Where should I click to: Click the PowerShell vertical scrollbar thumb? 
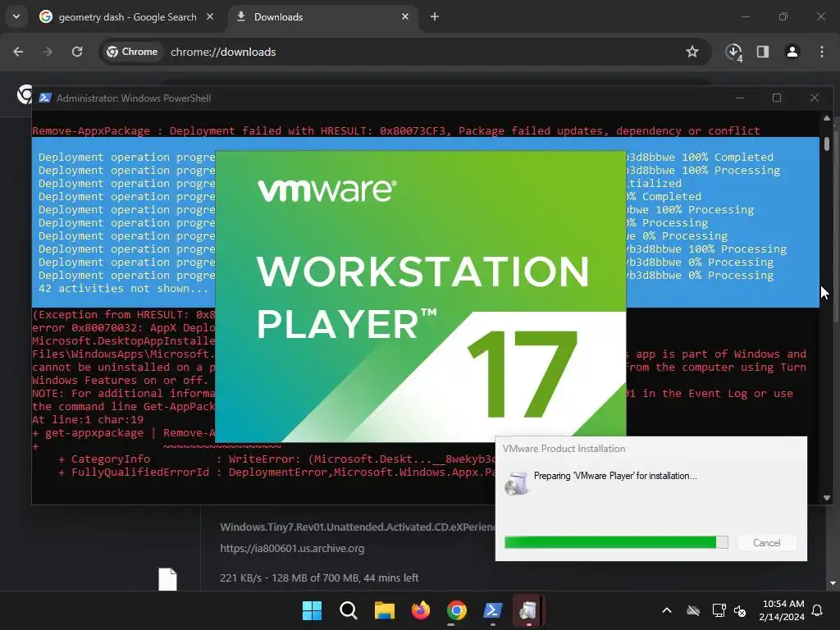(827, 144)
